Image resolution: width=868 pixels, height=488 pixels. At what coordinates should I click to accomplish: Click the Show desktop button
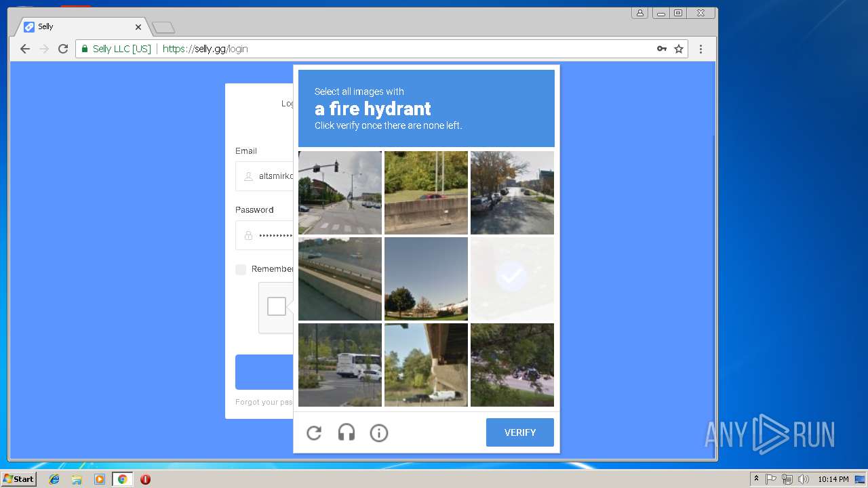click(860, 479)
